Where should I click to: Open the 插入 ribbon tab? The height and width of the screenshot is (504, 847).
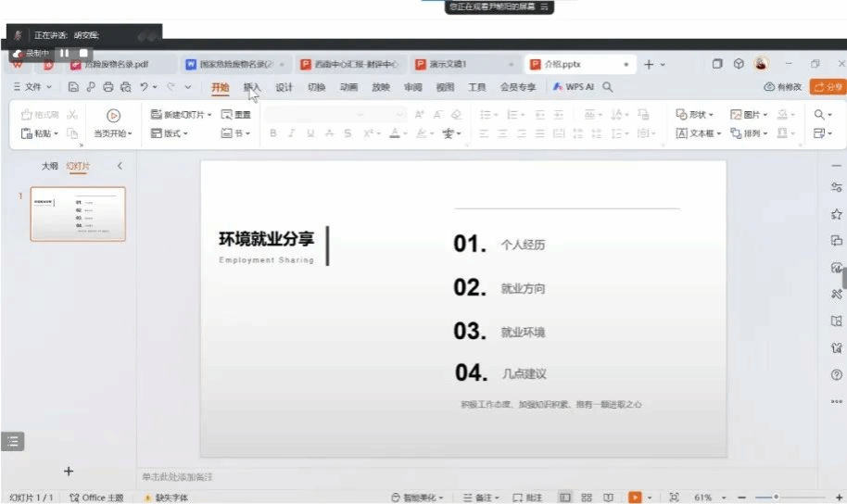pos(252,87)
